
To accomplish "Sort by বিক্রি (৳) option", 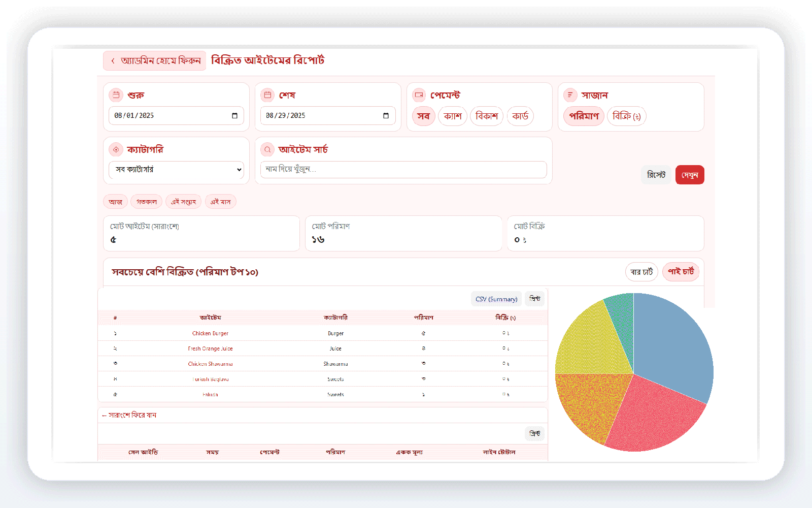I will click(x=626, y=116).
